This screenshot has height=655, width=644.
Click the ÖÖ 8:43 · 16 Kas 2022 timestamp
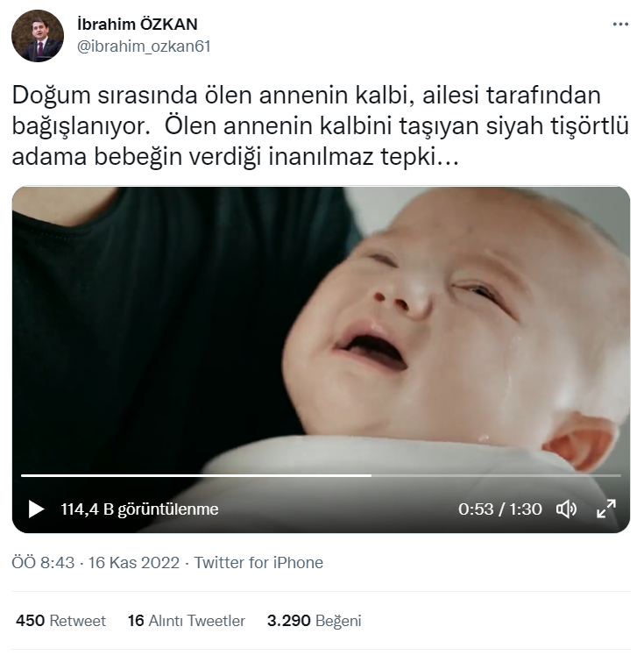(96, 563)
